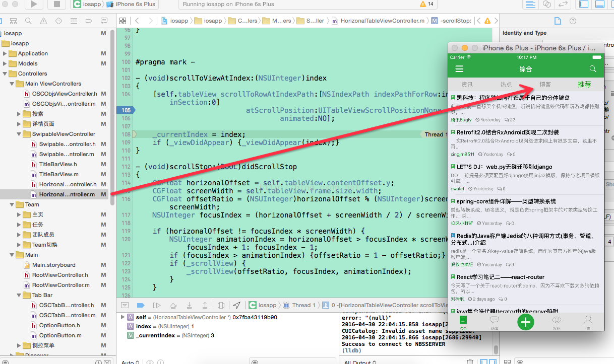Toggle the debug area visibility

point(599,4)
